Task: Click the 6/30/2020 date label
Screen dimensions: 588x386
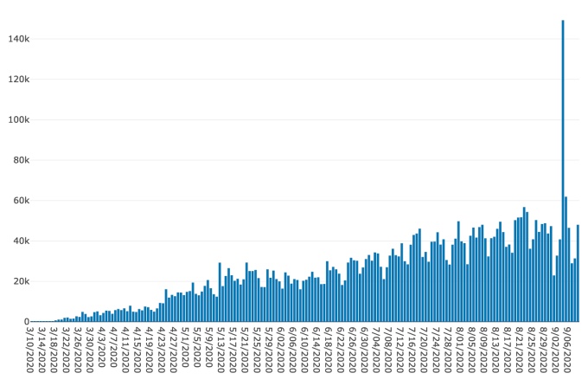Action: [x=364, y=350]
